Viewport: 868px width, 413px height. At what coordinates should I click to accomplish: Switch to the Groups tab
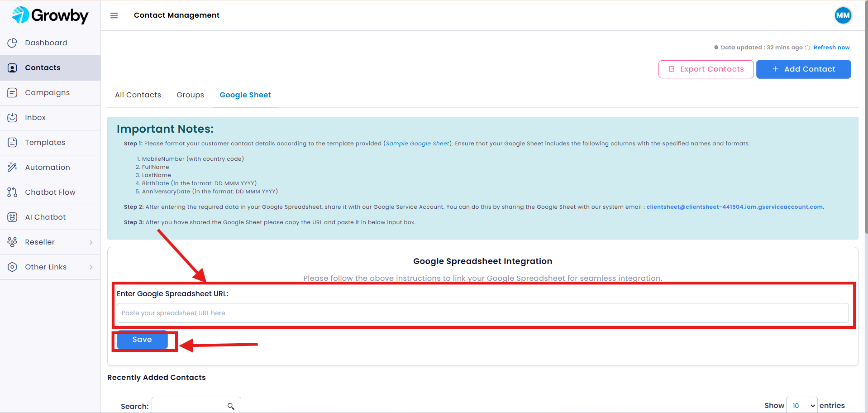tap(190, 95)
